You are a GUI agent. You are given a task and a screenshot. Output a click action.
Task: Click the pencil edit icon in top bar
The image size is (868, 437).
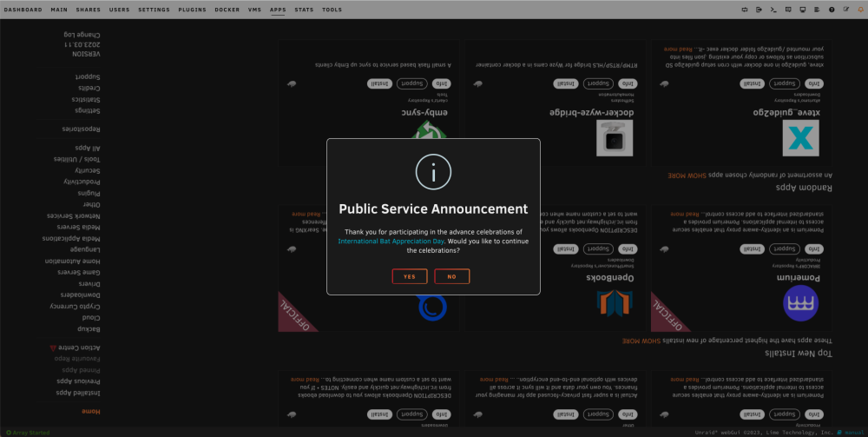click(x=845, y=10)
